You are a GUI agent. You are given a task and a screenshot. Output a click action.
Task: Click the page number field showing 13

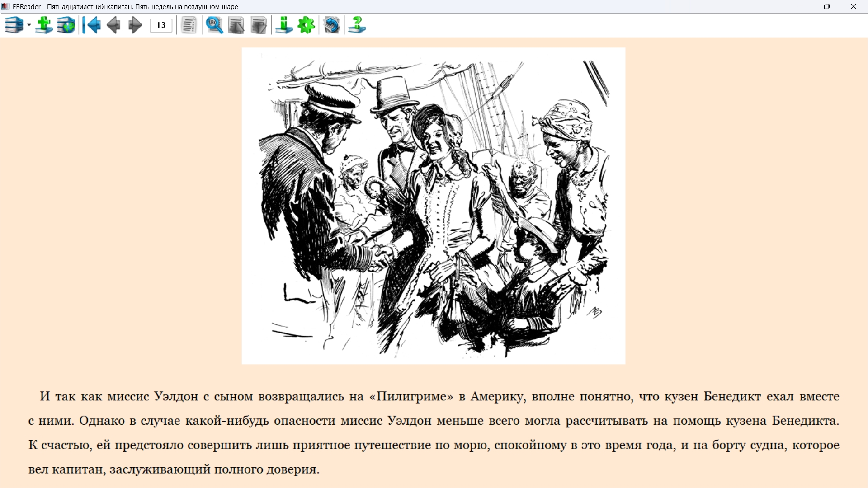161,25
